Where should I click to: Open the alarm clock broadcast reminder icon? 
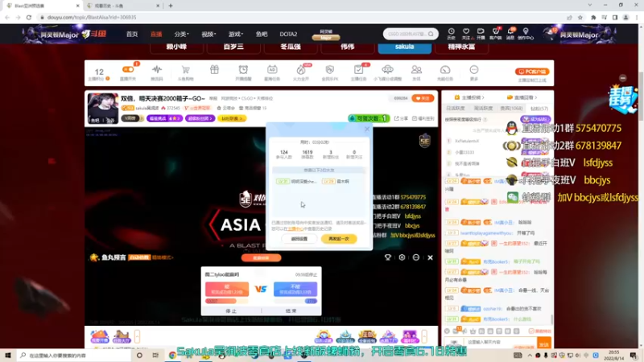pos(243,69)
